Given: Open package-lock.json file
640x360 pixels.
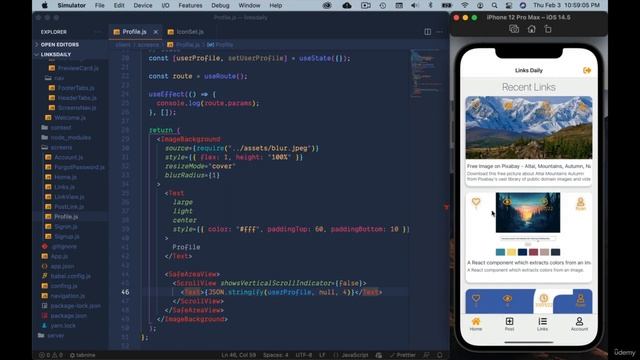Looking at the screenshot, I should [76, 306].
